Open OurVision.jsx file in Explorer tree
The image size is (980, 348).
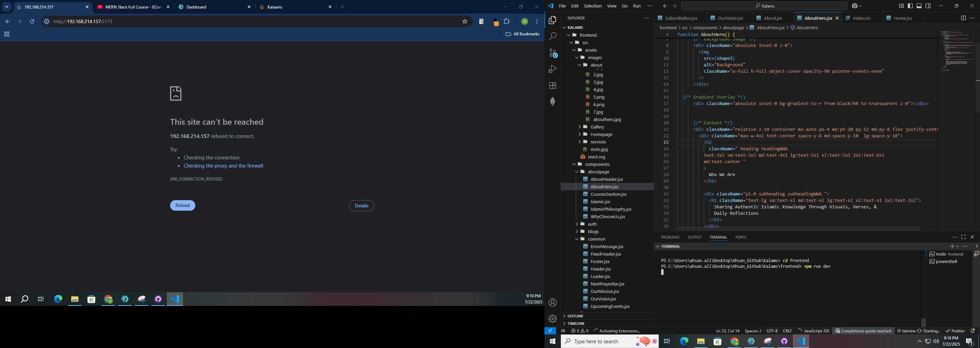[x=603, y=299]
